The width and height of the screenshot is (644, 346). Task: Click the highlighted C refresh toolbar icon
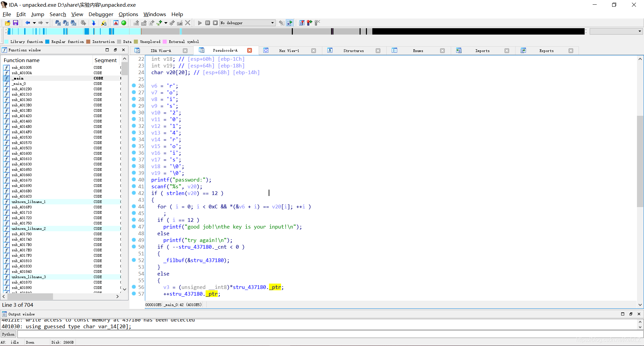(x=290, y=23)
